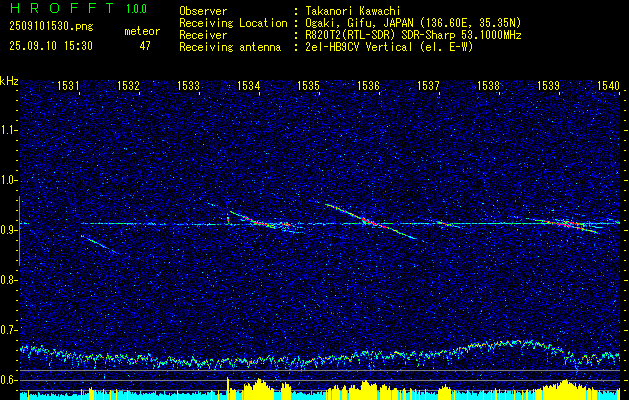Click the 1539 time marker
Viewport: 629px width, 400px height.
click(548, 85)
